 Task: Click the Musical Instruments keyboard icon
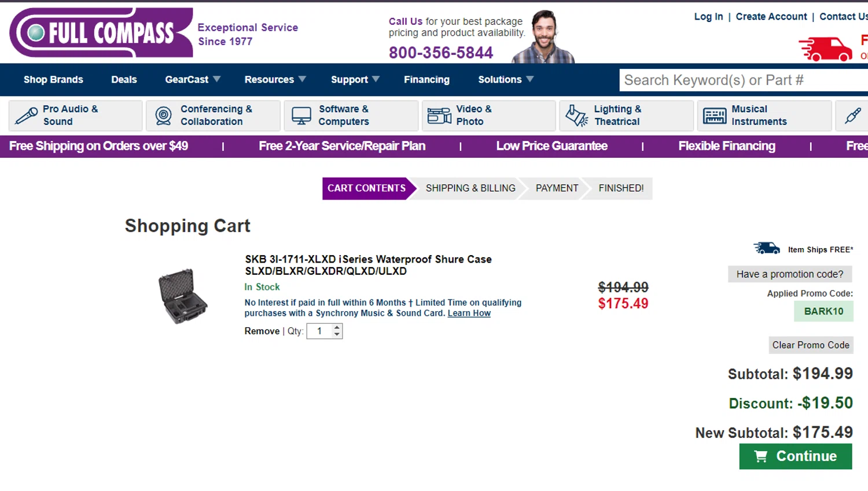715,116
